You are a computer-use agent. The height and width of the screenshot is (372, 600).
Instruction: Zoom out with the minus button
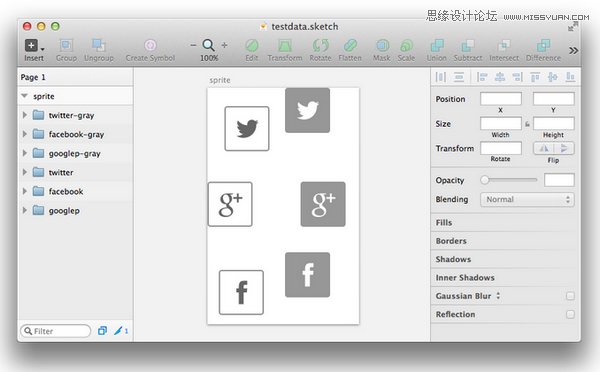(x=193, y=45)
